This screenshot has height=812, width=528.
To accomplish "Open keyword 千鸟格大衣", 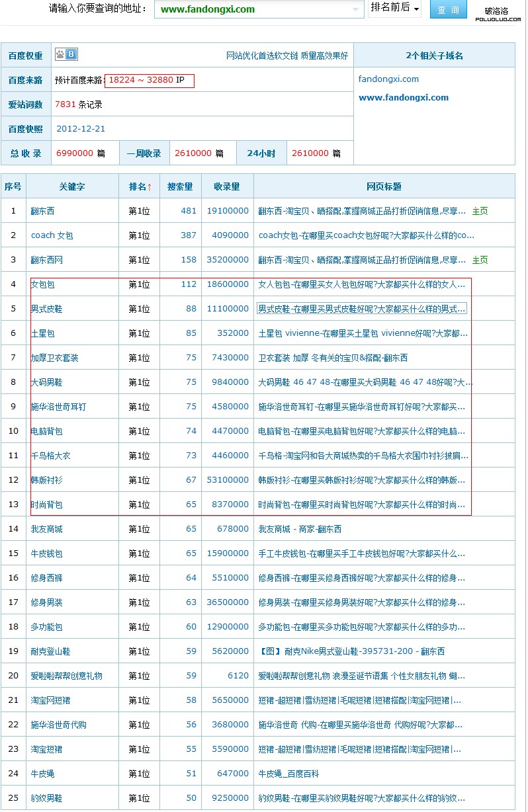I will pos(50,456).
